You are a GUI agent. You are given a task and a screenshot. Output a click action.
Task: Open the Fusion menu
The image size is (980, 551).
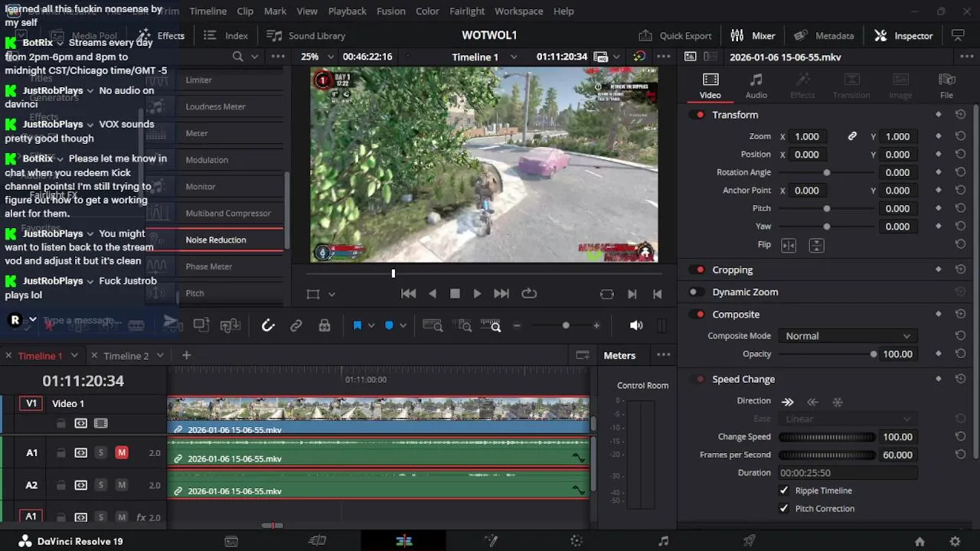391,11
